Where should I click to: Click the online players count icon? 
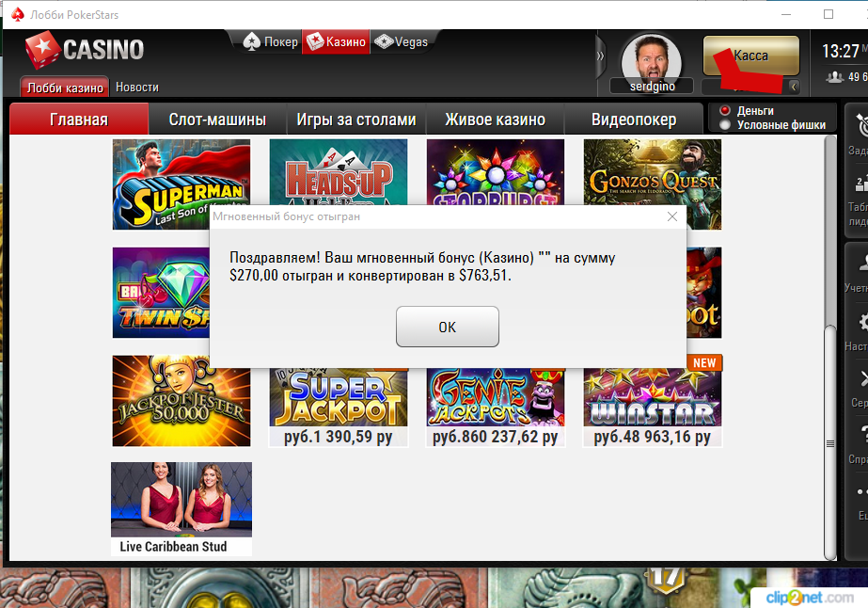click(835, 77)
